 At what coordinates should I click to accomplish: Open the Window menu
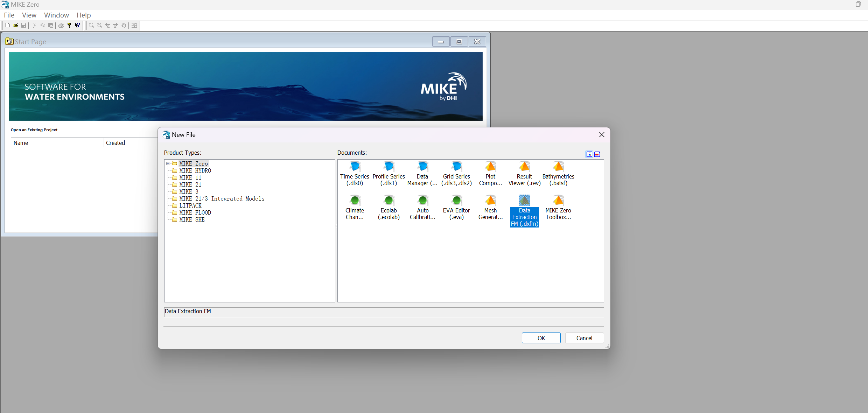(56, 15)
